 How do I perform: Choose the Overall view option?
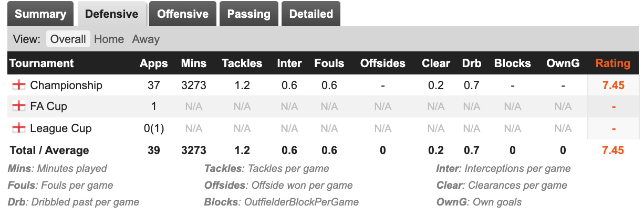[68, 39]
